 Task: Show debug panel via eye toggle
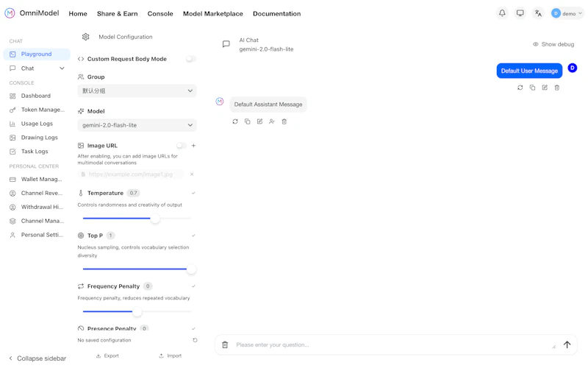553,44
